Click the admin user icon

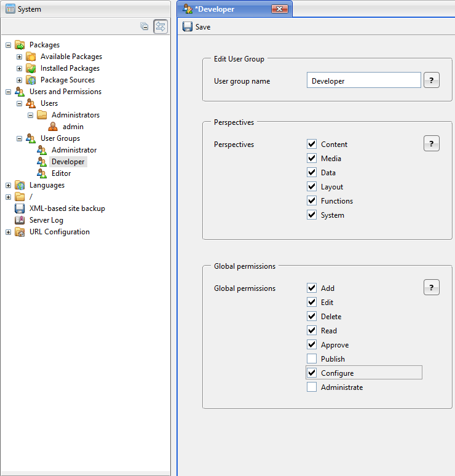[x=53, y=127]
